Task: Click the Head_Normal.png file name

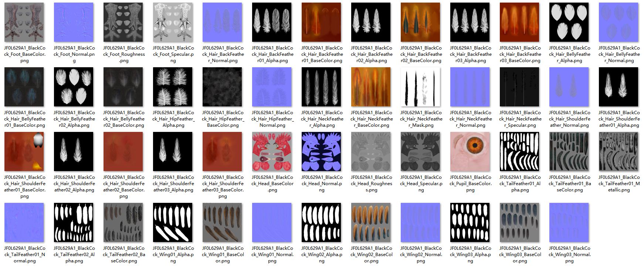Action: (322, 184)
